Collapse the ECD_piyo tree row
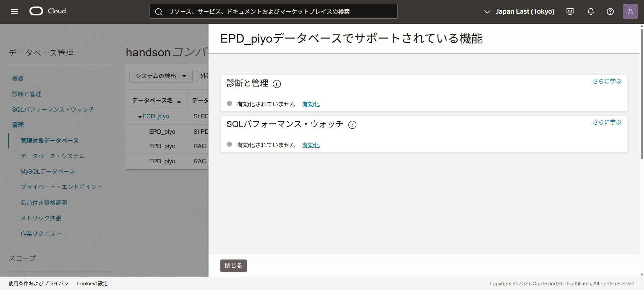Viewport: 644px width, 290px height. coord(140,117)
